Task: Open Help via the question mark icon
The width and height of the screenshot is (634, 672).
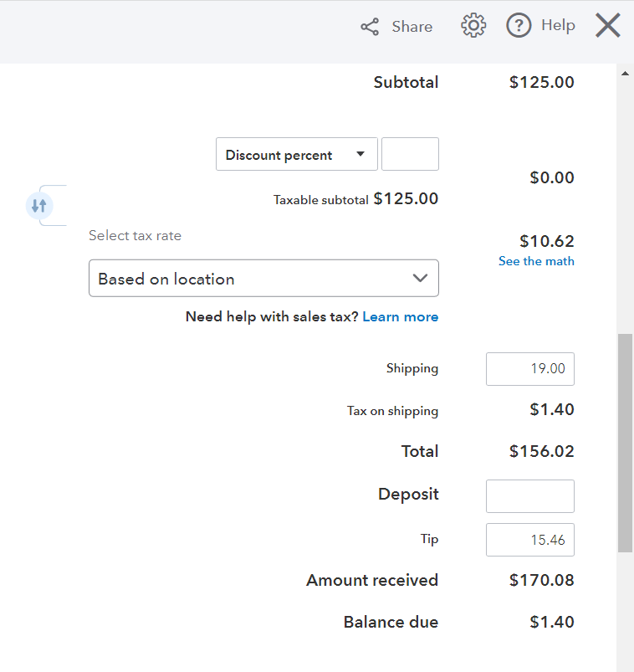Action: click(518, 25)
